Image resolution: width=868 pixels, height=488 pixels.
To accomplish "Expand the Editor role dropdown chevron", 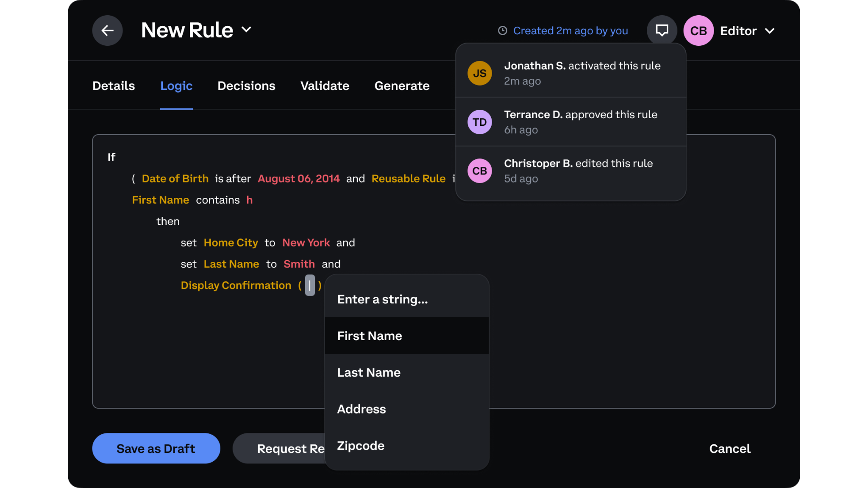I will 770,31.
